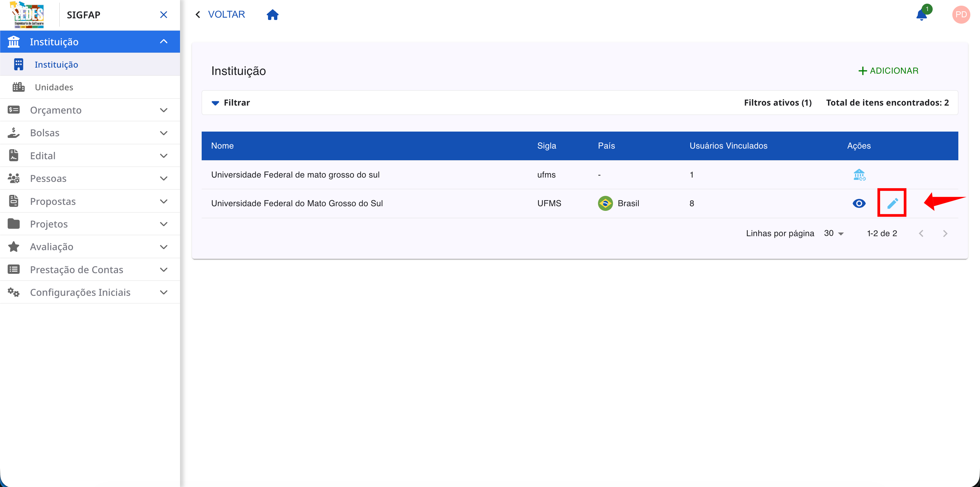Click the VOLTAR link
The height and width of the screenshot is (487, 980).
click(220, 15)
